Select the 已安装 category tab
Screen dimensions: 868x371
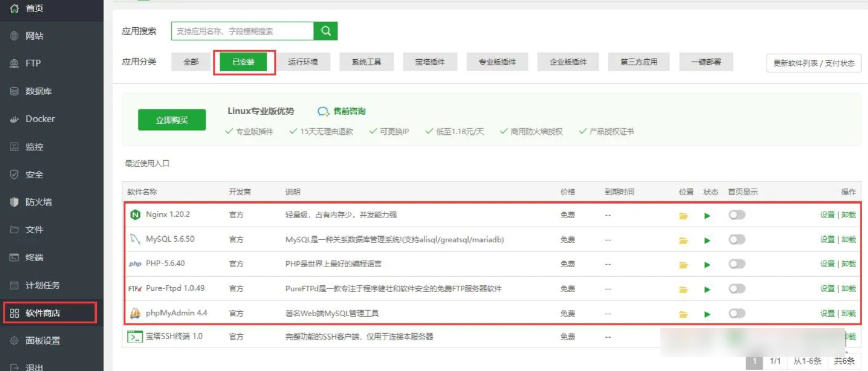click(243, 62)
